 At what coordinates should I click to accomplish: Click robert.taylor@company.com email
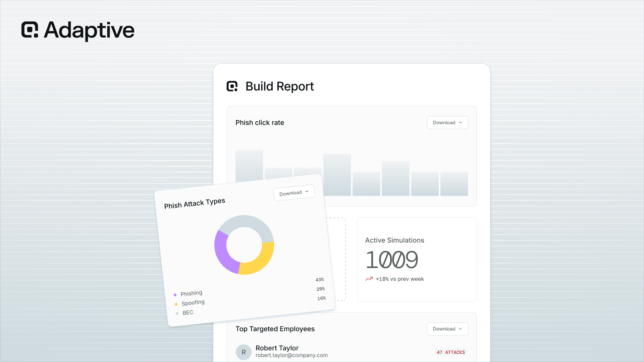point(291,355)
